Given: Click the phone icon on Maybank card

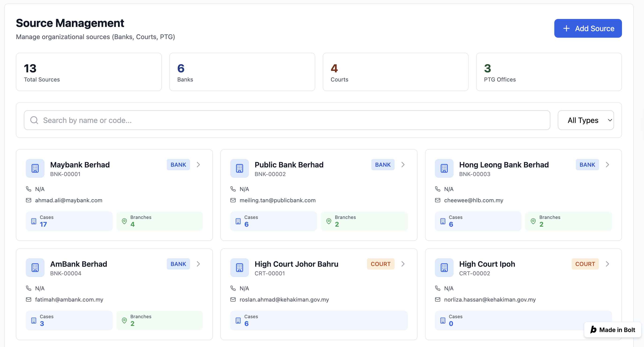Looking at the screenshot, I should (29, 189).
